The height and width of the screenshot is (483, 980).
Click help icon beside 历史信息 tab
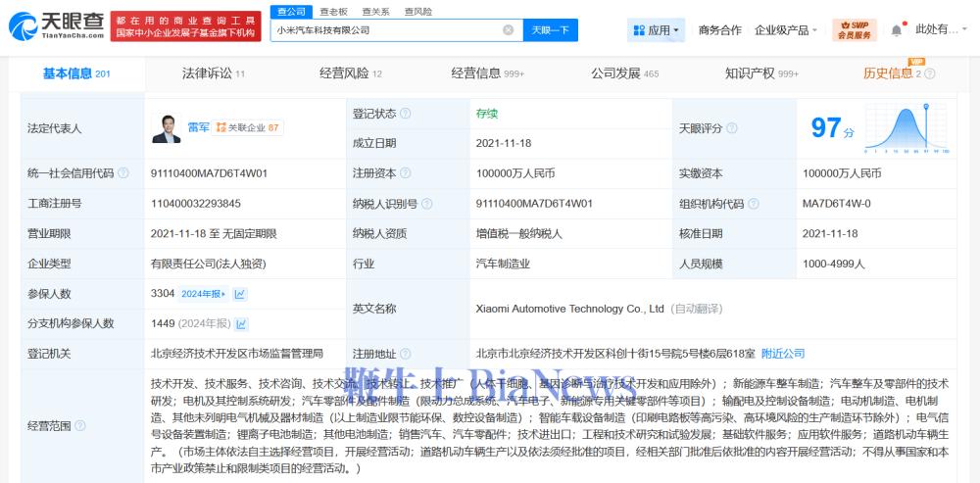pyautogui.click(x=930, y=73)
